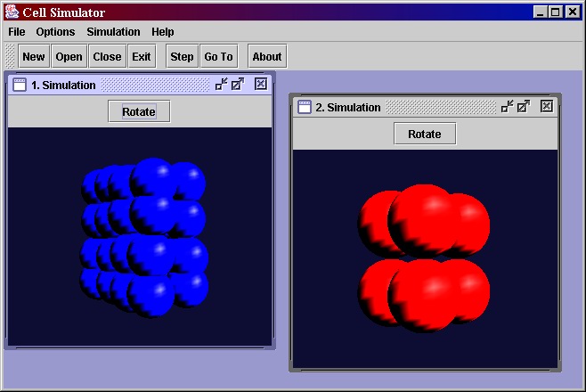Iconify the 2. Simulation internal frame
Viewport: 586px width, 392px height.
(507, 107)
